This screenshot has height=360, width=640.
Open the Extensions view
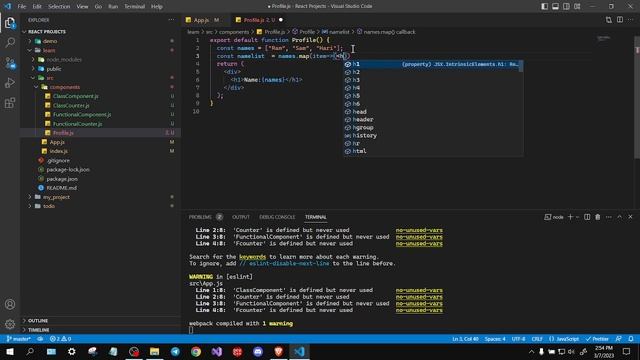click(x=10, y=103)
